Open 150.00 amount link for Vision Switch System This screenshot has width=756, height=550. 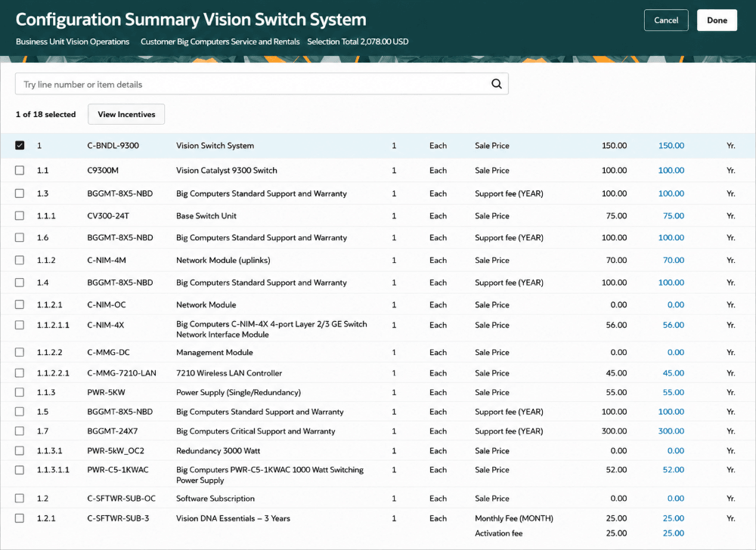(x=671, y=146)
